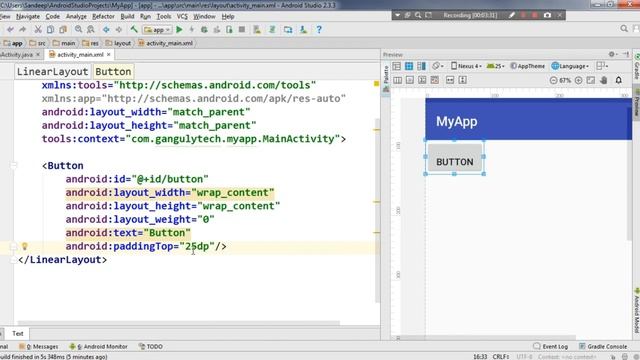Toggle the Gradle tool window on the right edge

click(636, 67)
